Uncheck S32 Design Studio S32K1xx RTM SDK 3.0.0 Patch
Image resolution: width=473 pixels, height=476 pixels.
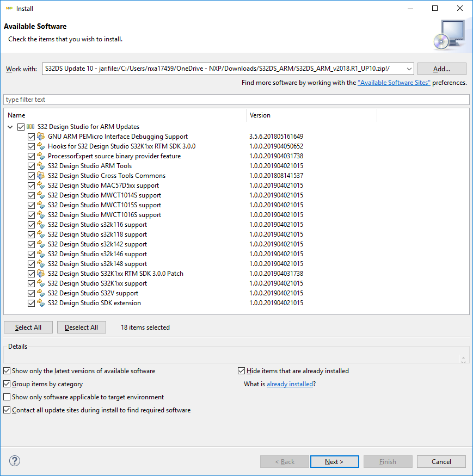coord(31,274)
